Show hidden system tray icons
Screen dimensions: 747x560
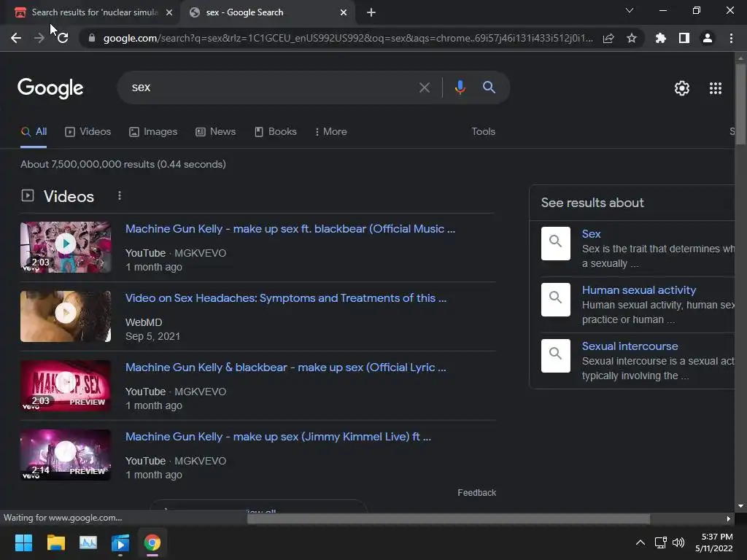(x=640, y=542)
